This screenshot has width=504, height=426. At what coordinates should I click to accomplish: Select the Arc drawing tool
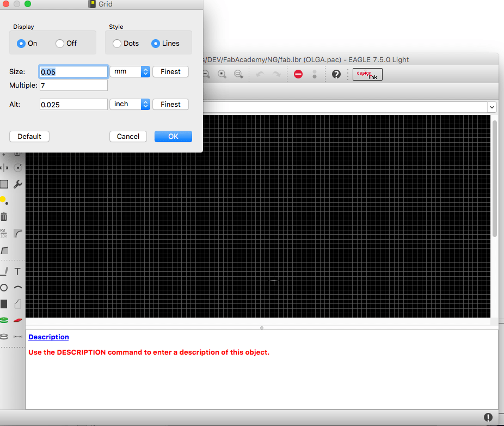click(18, 288)
